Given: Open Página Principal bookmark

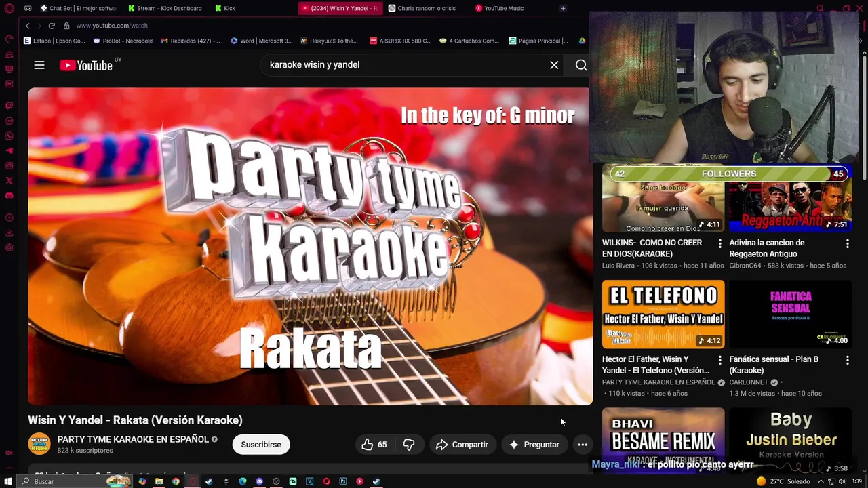Looking at the screenshot, I should 539,41.
